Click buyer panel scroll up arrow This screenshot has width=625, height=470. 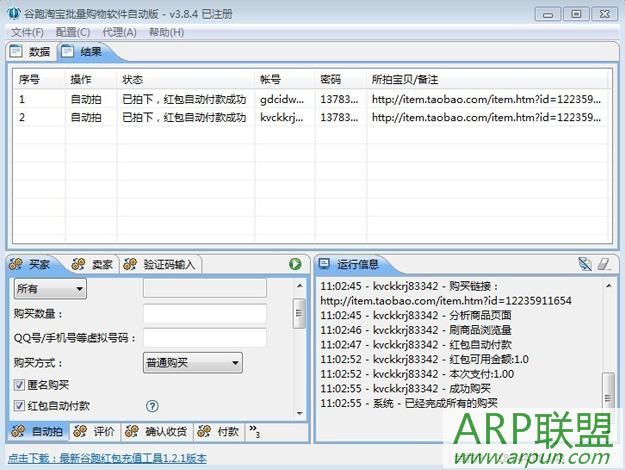[300, 285]
